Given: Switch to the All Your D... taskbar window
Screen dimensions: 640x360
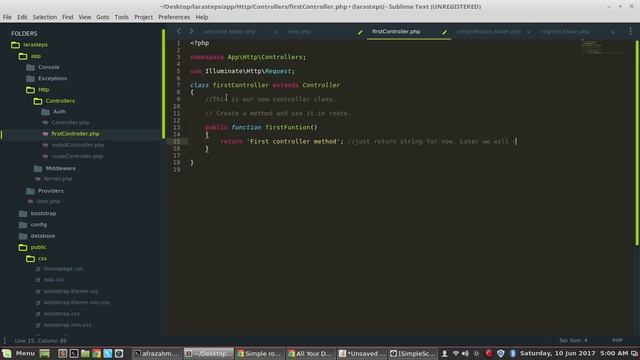Looking at the screenshot, I should click(310, 353).
